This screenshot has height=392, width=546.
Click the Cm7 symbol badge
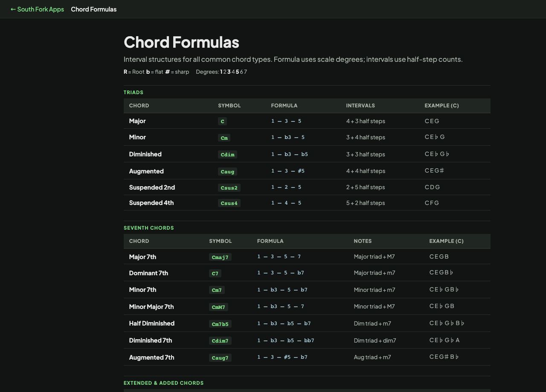point(217,290)
